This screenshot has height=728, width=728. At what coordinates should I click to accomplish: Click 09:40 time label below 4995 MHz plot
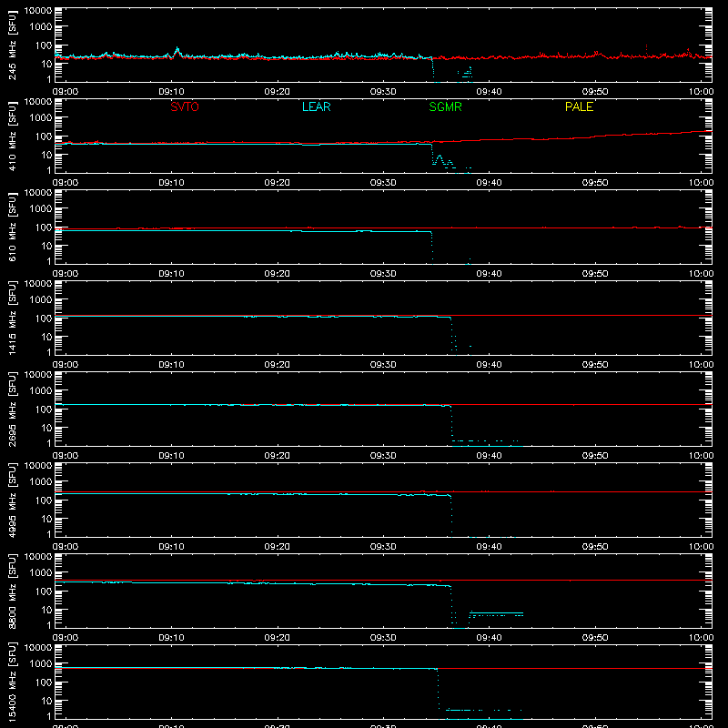tap(489, 547)
